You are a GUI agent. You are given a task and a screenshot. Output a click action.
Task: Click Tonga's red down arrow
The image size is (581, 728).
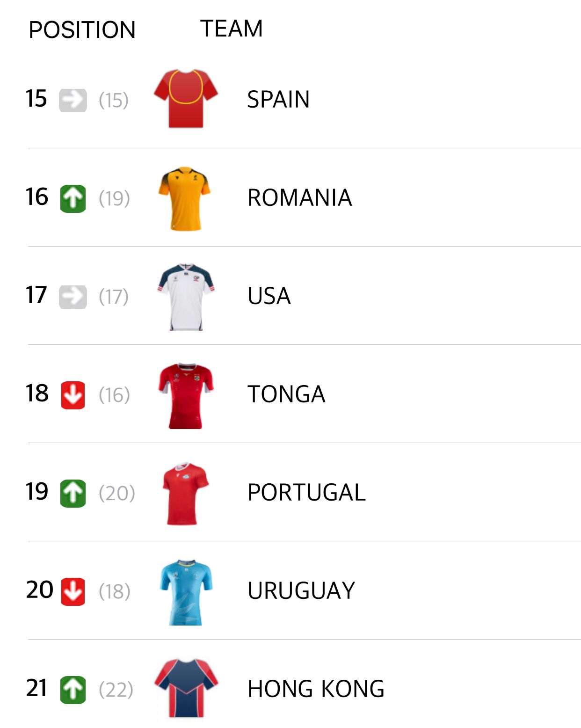[x=73, y=395]
